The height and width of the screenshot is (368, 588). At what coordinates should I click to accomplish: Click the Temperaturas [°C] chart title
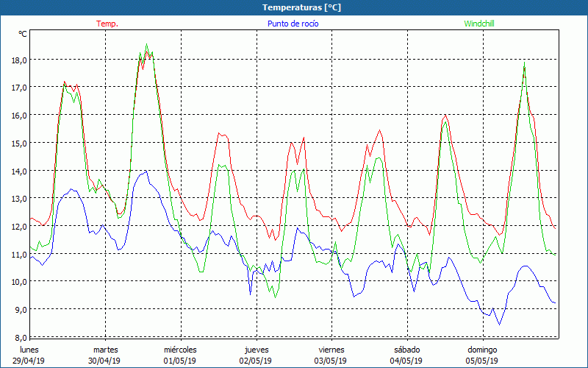301,7
